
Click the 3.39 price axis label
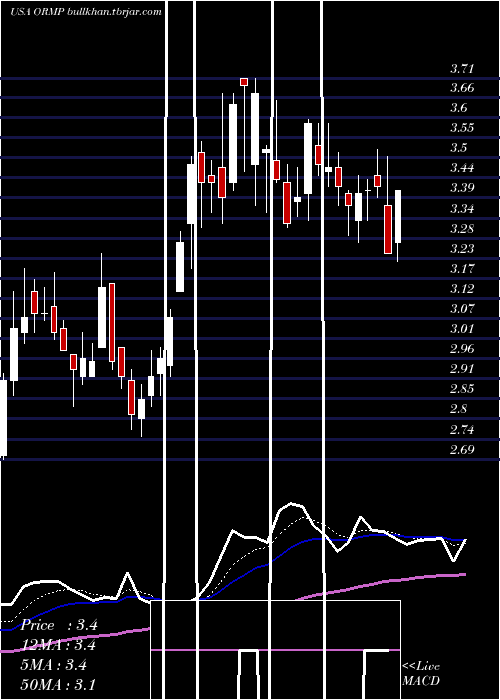pyautogui.click(x=462, y=188)
